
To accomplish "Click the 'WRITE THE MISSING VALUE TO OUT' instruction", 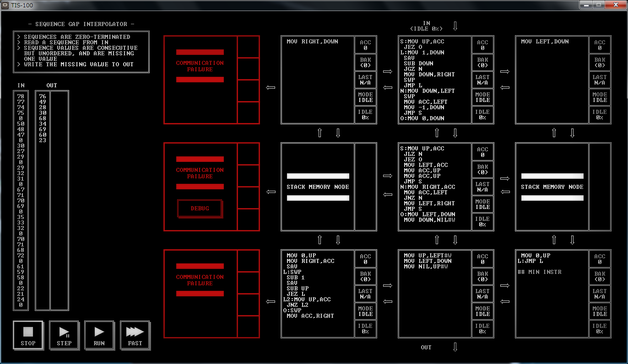I will click(x=79, y=64).
